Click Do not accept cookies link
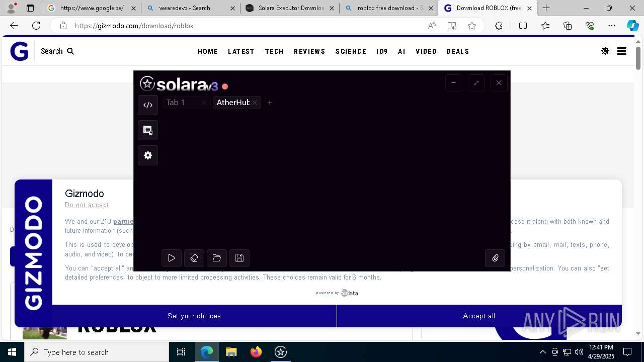This screenshot has width=644, height=362. (x=87, y=205)
